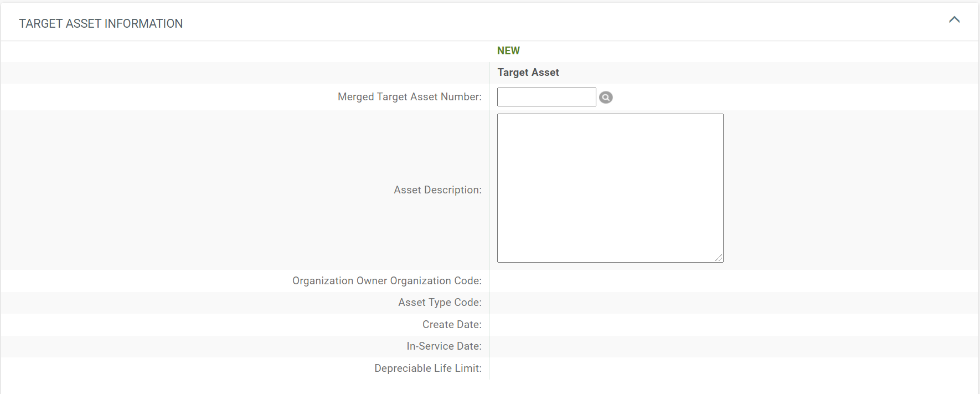This screenshot has width=980, height=394.
Task: Focus the Merged Target Asset Number field
Action: click(546, 97)
